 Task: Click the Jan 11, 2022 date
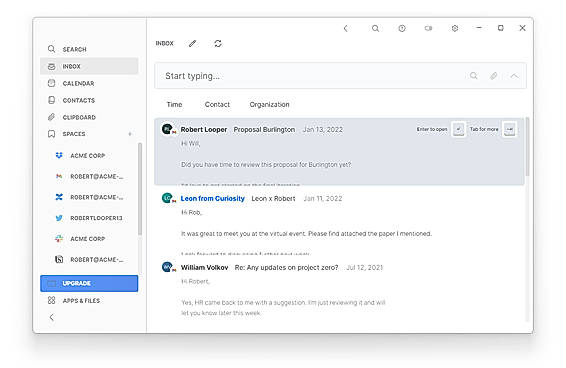coord(323,199)
